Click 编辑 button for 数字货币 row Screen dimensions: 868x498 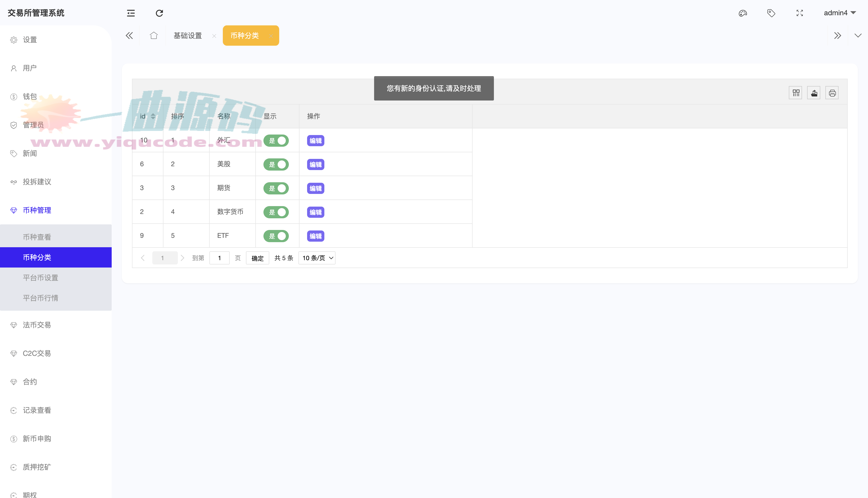315,212
